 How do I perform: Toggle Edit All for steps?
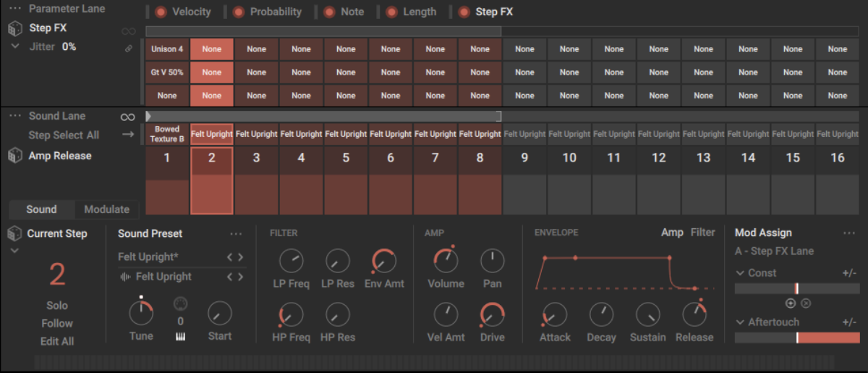pyautogui.click(x=57, y=342)
